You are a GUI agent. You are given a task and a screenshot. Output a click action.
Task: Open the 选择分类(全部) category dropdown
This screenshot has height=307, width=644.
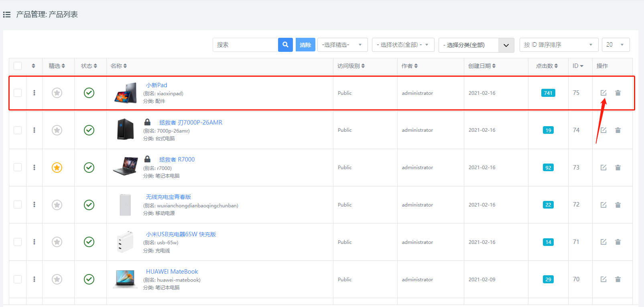476,45
